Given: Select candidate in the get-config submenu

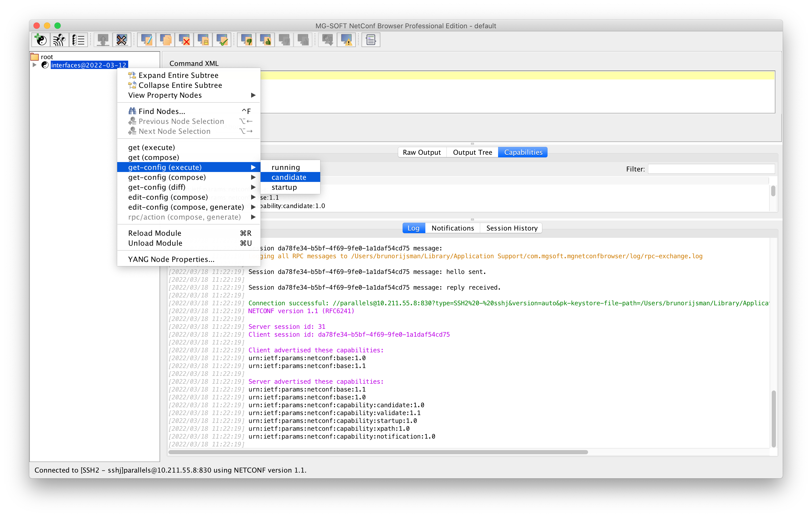Looking at the screenshot, I should click(x=289, y=177).
